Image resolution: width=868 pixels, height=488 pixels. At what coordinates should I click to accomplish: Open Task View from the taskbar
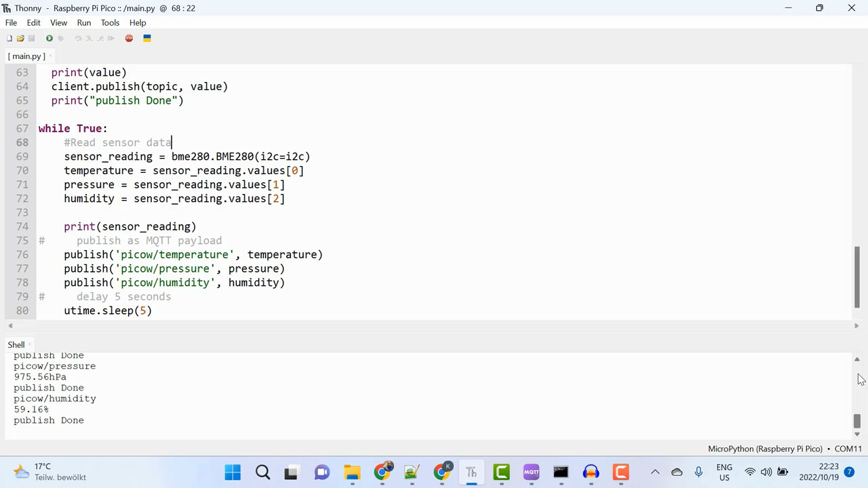click(292, 472)
